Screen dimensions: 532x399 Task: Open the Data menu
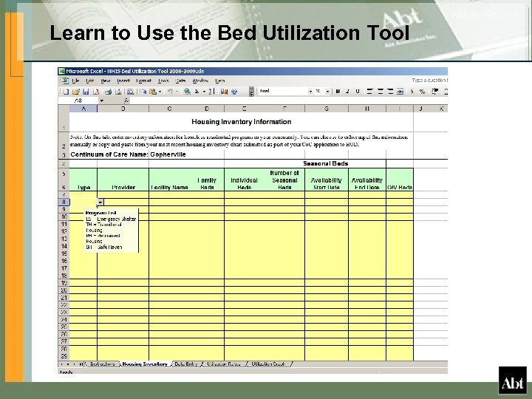click(180, 81)
